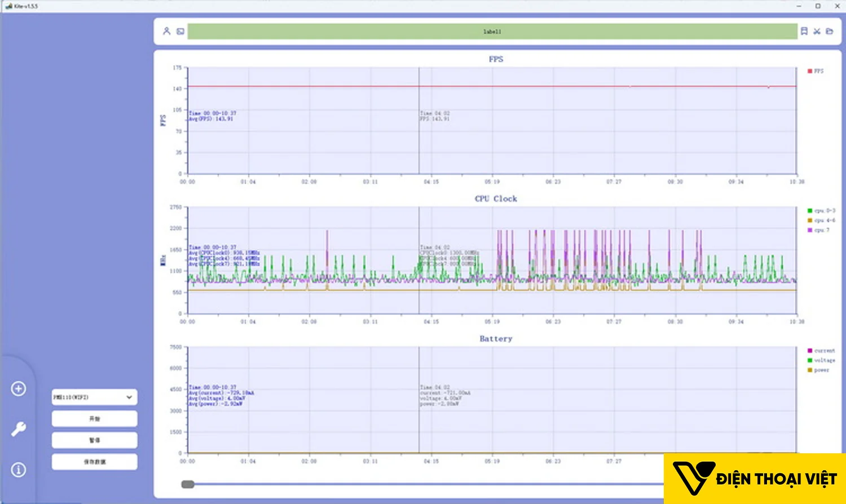Viewport: 846px width, 504px height.
Task: Toggle the FPS series in chart legend
Action: [816, 71]
